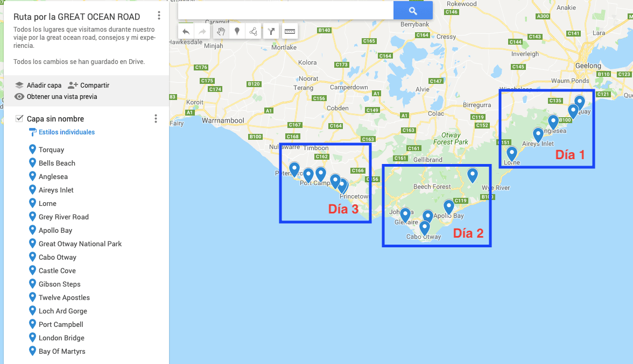
Task: Select the draw line tool
Action: [x=254, y=31]
